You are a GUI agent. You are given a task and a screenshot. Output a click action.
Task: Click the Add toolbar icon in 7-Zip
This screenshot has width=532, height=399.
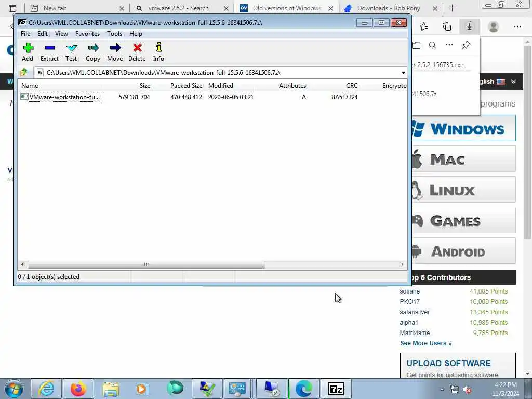28,52
